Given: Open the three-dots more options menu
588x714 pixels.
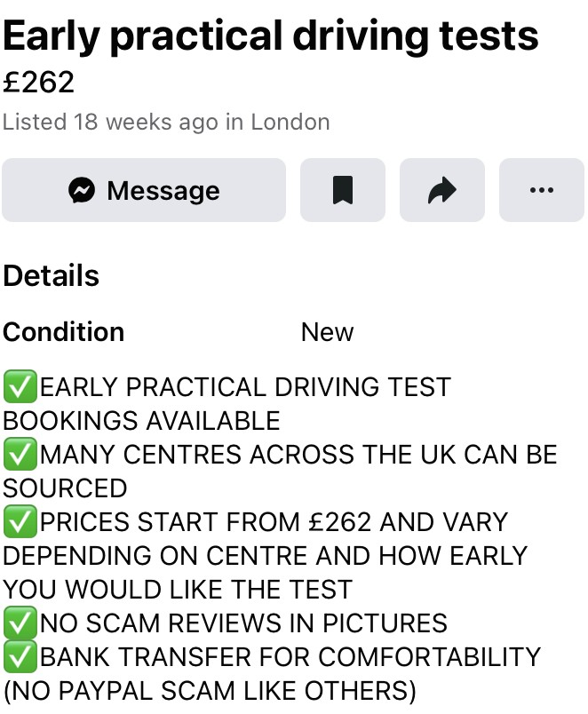Looking at the screenshot, I should click(541, 190).
